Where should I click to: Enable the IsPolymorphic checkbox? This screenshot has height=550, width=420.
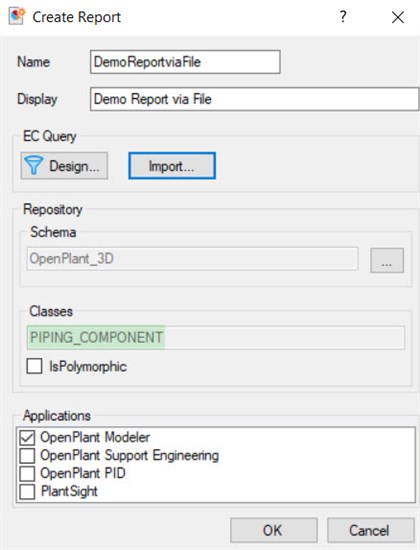[34, 366]
